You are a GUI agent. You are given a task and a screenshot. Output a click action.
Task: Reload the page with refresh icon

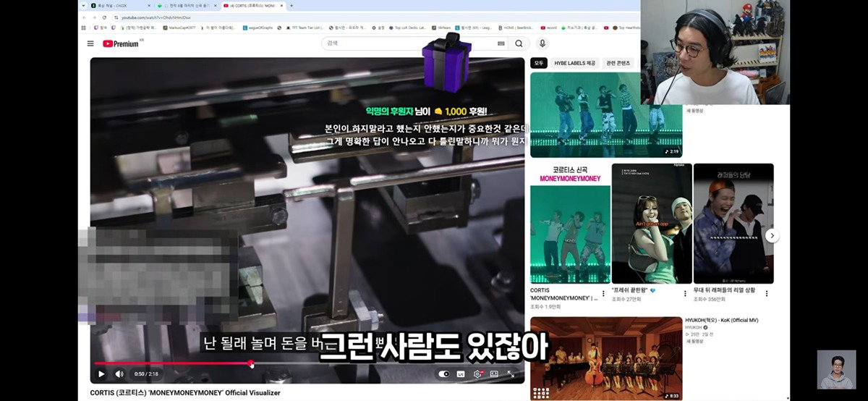tap(104, 17)
